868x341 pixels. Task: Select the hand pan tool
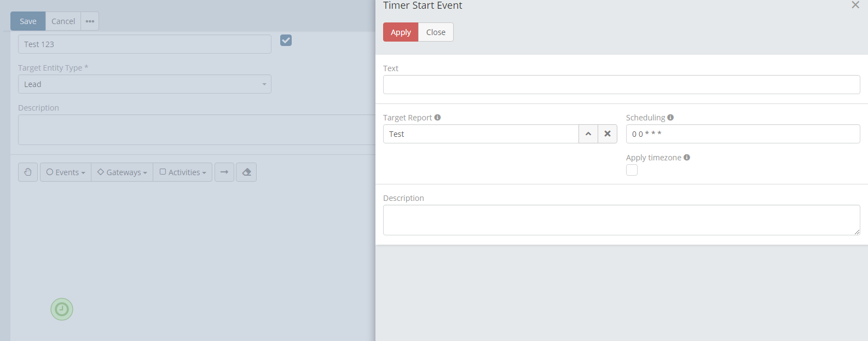28,172
